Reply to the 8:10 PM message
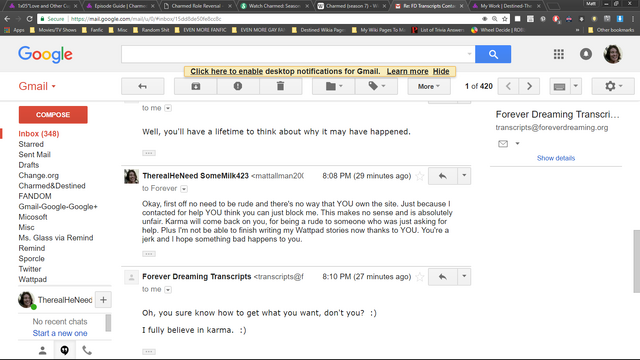Viewport: 640px width, 360px height. [x=442, y=277]
